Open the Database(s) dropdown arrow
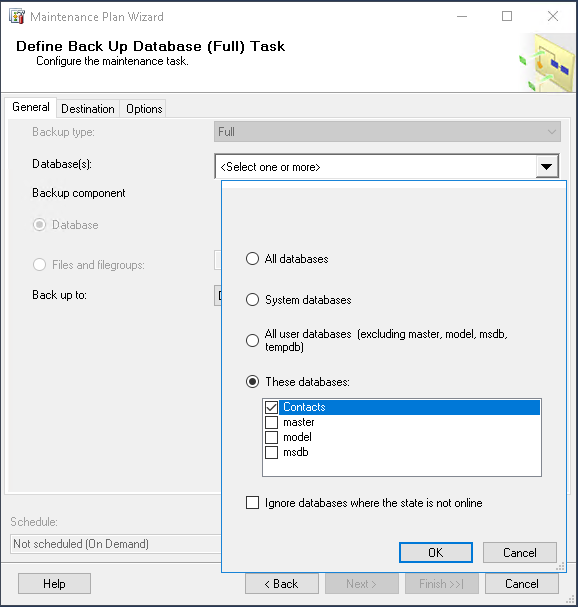Screen dimensions: 578x607 546,167
